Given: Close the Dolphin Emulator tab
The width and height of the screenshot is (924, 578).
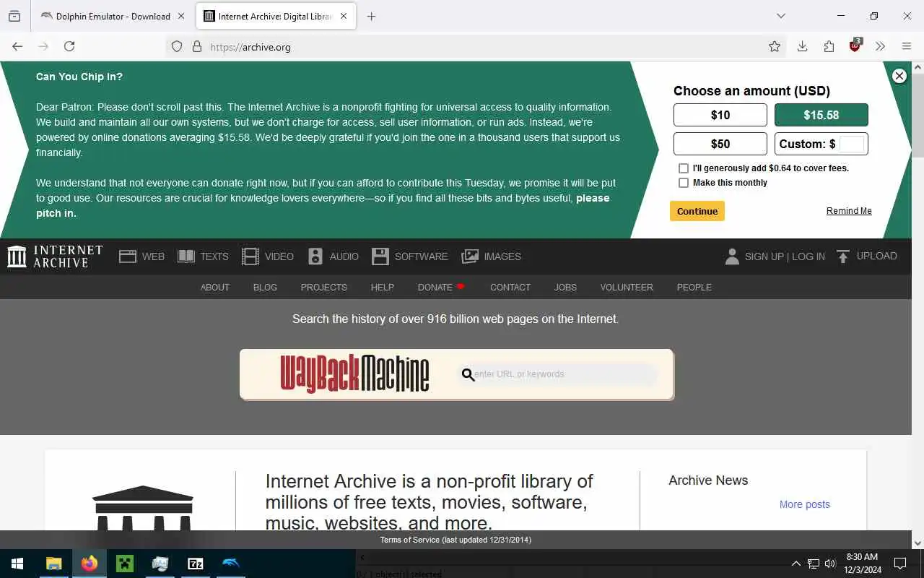Looking at the screenshot, I should [181, 16].
